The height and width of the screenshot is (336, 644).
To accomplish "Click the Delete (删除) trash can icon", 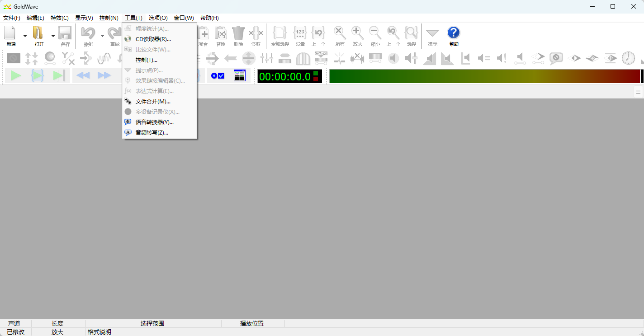I will (238, 33).
